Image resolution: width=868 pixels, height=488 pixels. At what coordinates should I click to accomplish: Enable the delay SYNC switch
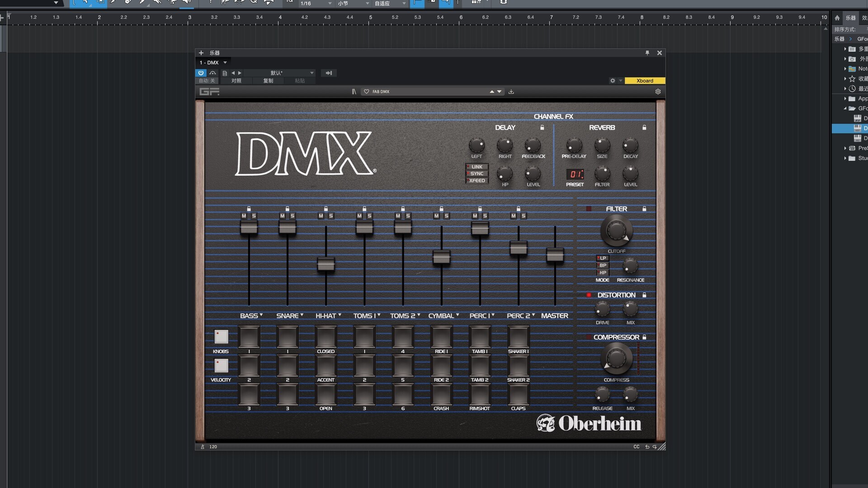tap(477, 174)
